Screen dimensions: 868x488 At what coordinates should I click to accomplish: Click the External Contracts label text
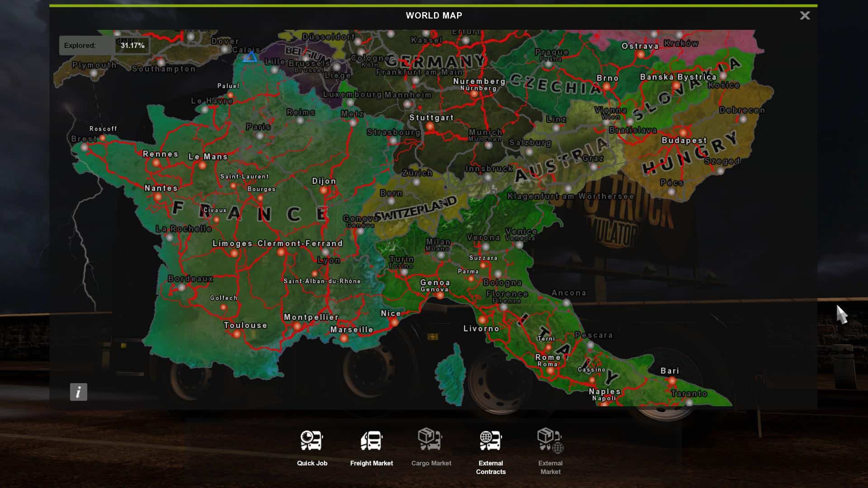coord(491,467)
